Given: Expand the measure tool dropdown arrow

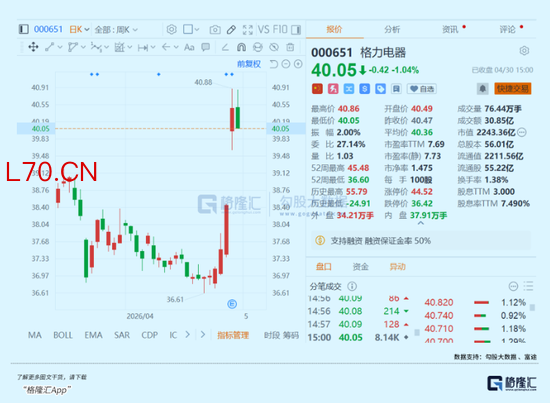Looking at the screenshot, I should click(x=153, y=47).
